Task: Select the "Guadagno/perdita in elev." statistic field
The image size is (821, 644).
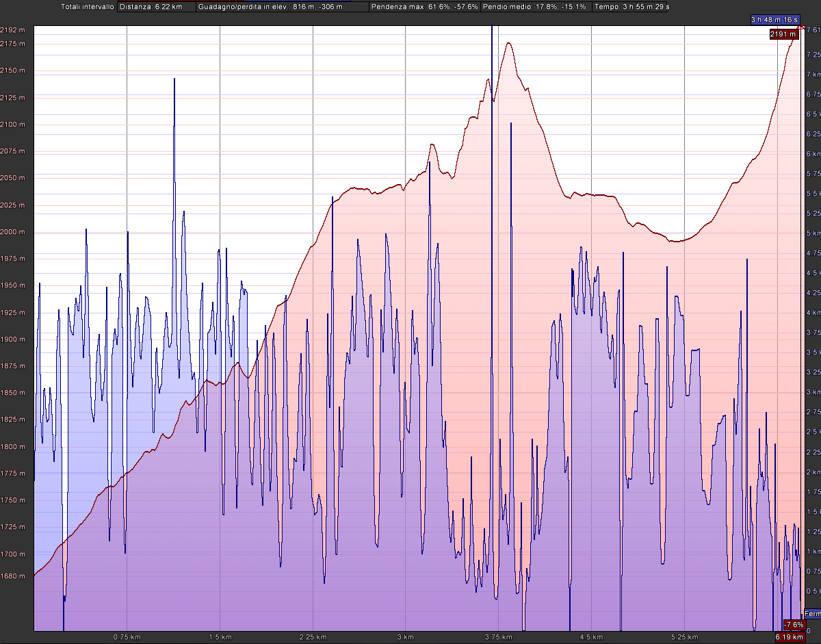Action: point(282,7)
